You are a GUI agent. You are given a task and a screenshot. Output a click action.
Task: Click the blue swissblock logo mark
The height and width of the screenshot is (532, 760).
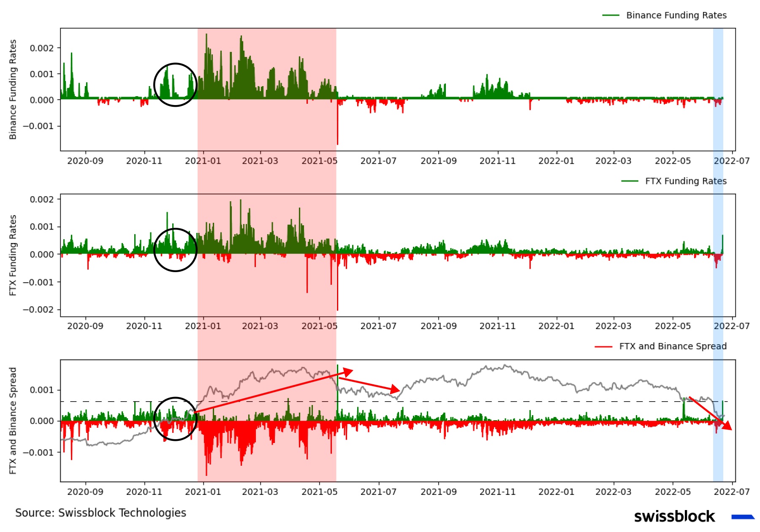742,516
